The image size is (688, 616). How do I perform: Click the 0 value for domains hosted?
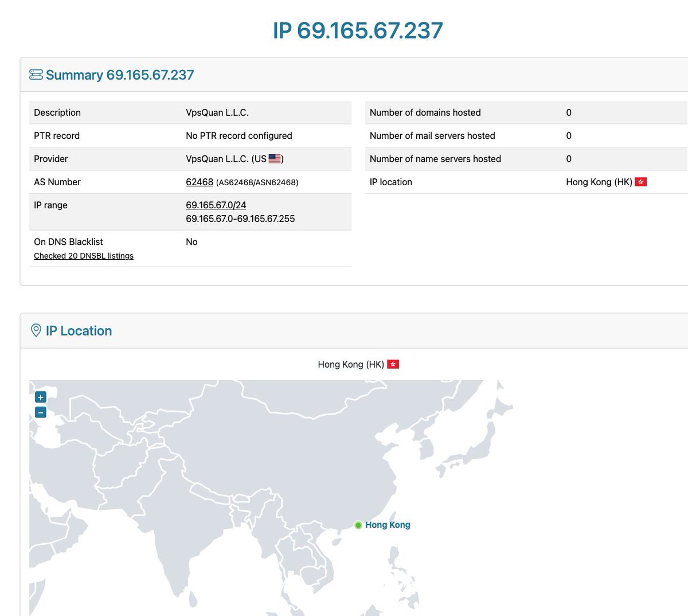[x=569, y=112]
